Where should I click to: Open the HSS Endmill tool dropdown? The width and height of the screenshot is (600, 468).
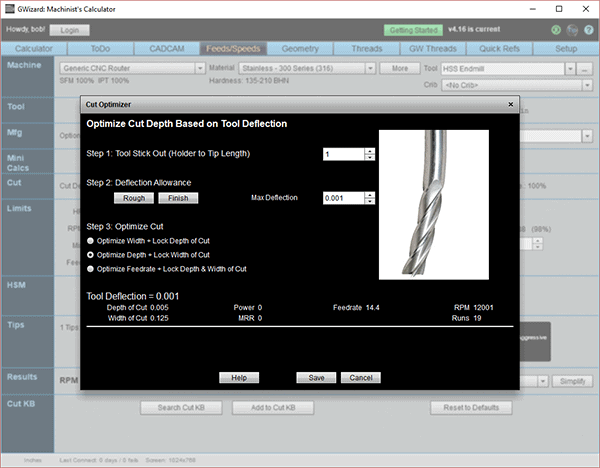click(570, 69)
